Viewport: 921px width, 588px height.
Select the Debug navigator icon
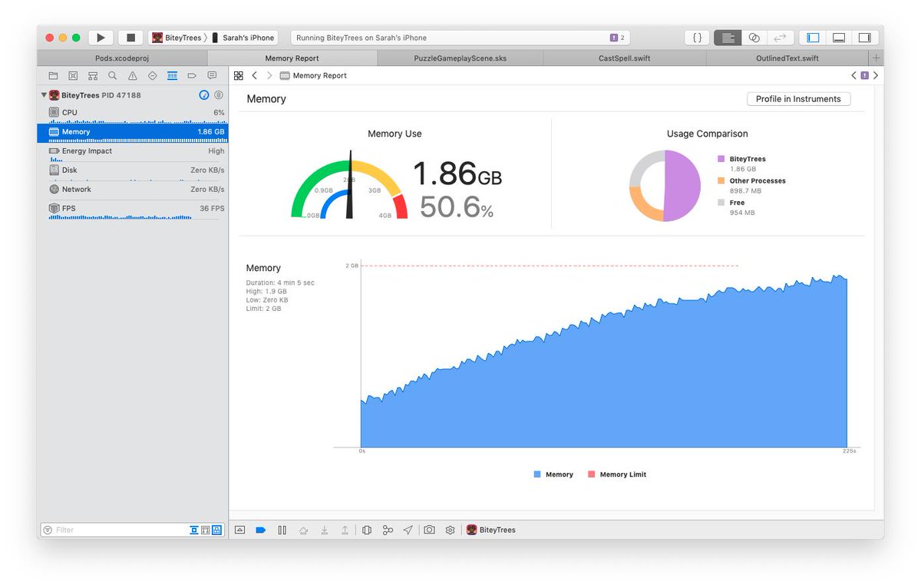pos(172,76)
